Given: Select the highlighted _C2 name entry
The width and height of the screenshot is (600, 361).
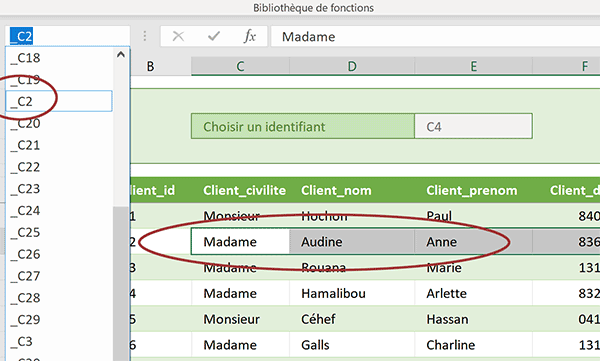Looking at the screenshot, I should click(x=59, y=101).
